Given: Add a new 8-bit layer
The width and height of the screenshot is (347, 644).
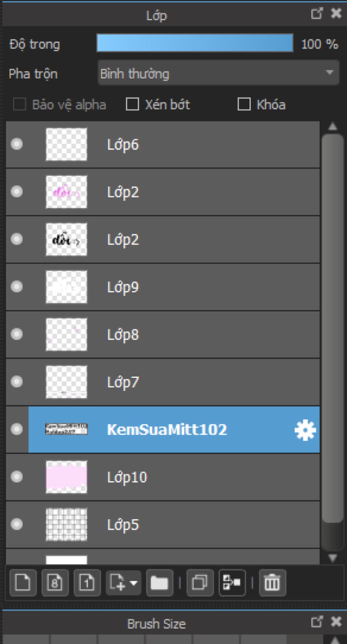Looking at the screenshot, I should (55, 583).
